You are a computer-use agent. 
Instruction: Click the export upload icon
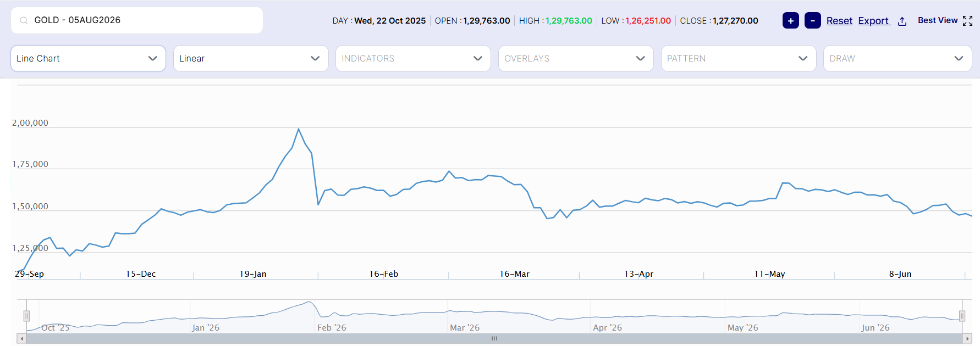(902, 21)
